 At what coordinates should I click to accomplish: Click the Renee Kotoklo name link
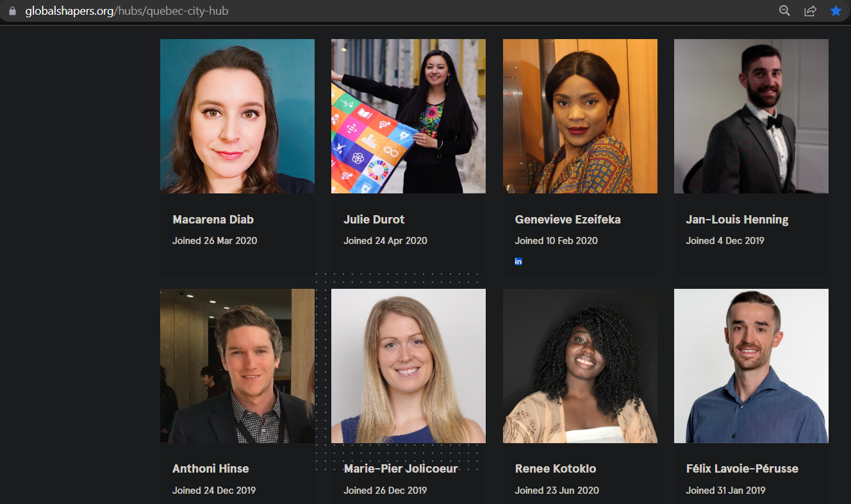(x=556, y=469)
